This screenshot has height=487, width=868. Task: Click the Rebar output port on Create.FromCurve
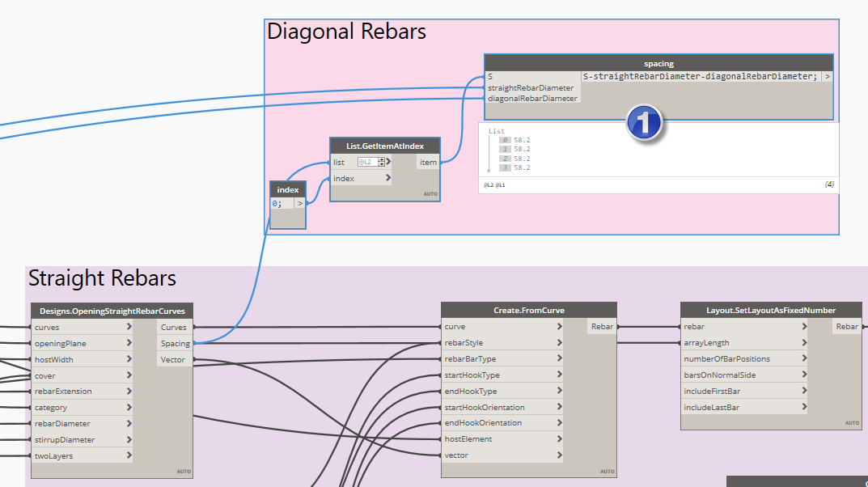(x=601, y=327)
